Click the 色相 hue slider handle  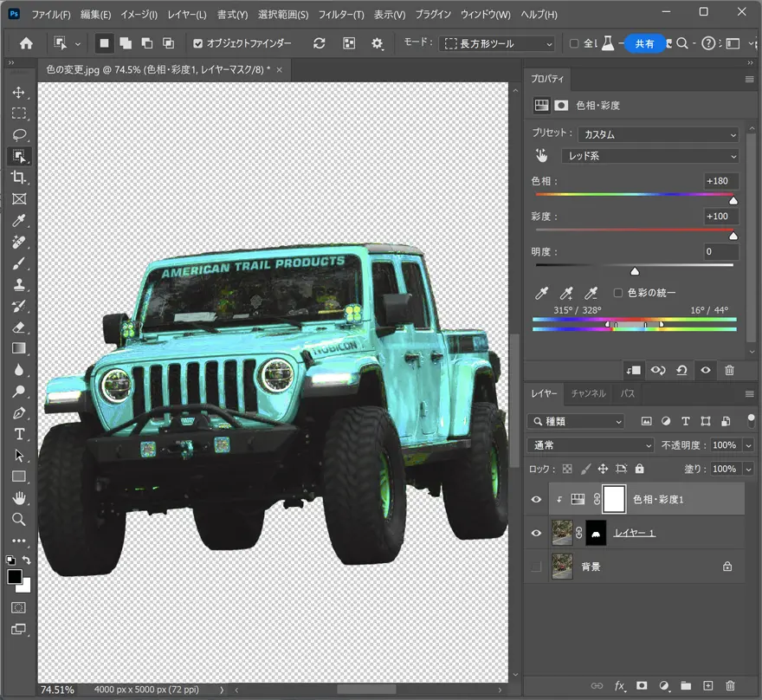click(x=733, y=200)
